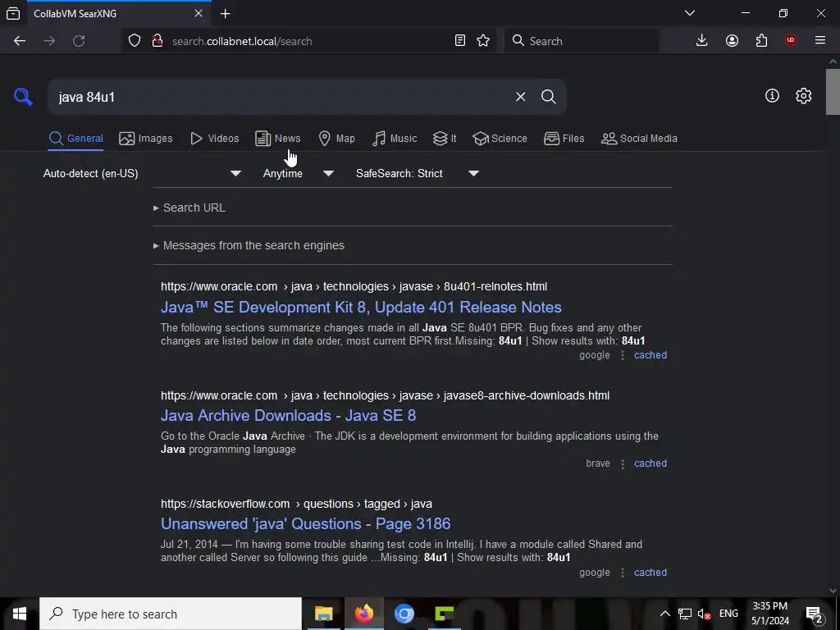Open cached link for Release Notes result

[651, 355]
